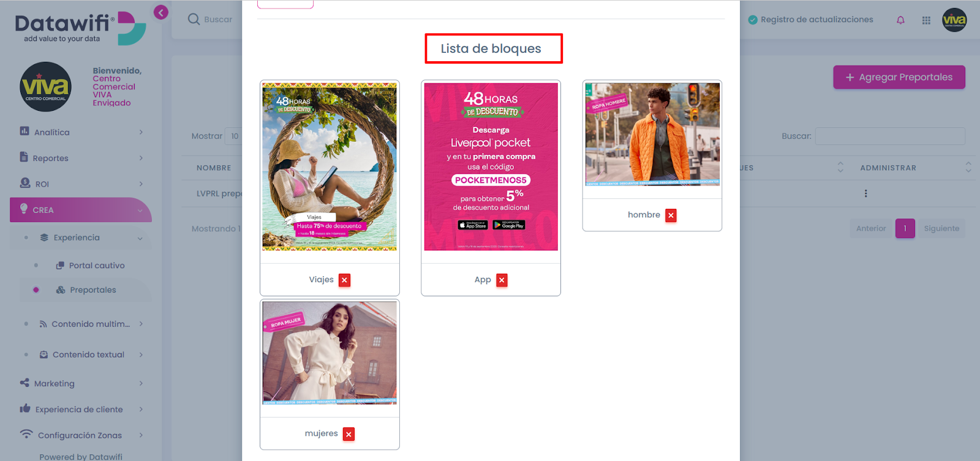Open the VIVA user avatar menu
The height and width of the screenshot is (461, 980).
tap(954, 20)
